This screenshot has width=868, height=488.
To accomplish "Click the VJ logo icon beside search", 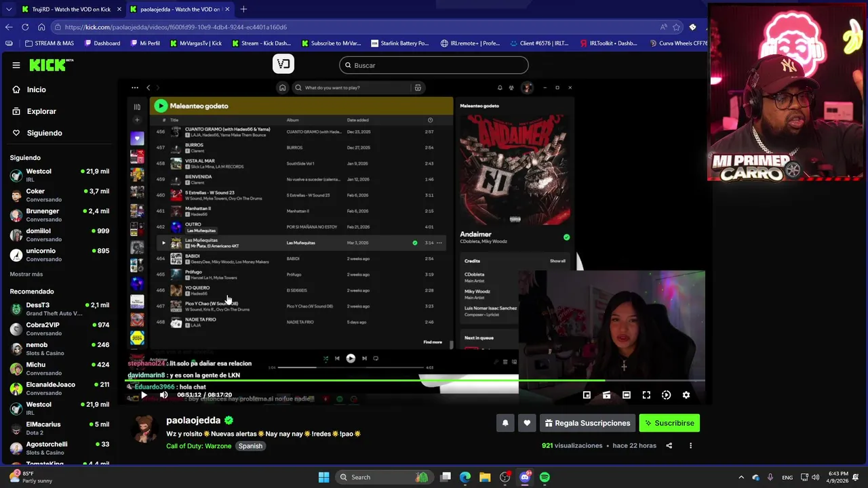I will pyautogui.click(x=283, y=64).
